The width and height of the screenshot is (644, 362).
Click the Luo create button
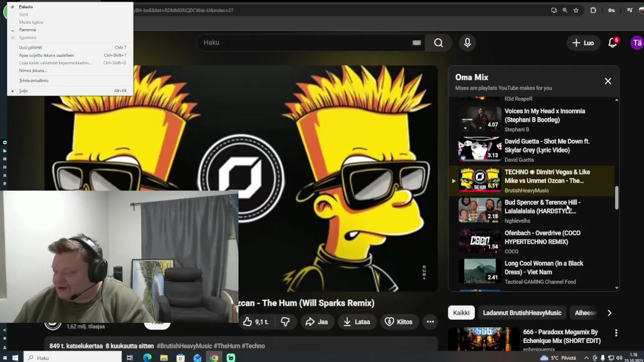[x=583, y=43]
